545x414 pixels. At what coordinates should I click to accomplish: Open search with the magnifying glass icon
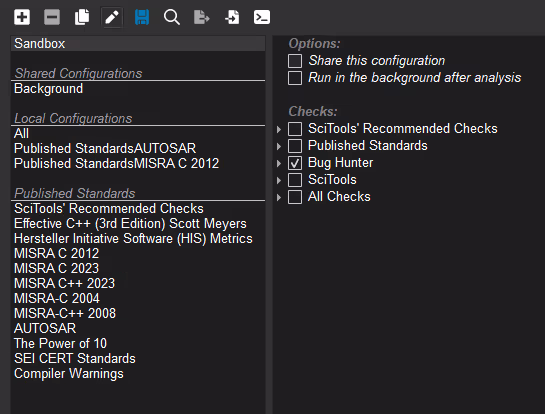click(x=172, y=17)
